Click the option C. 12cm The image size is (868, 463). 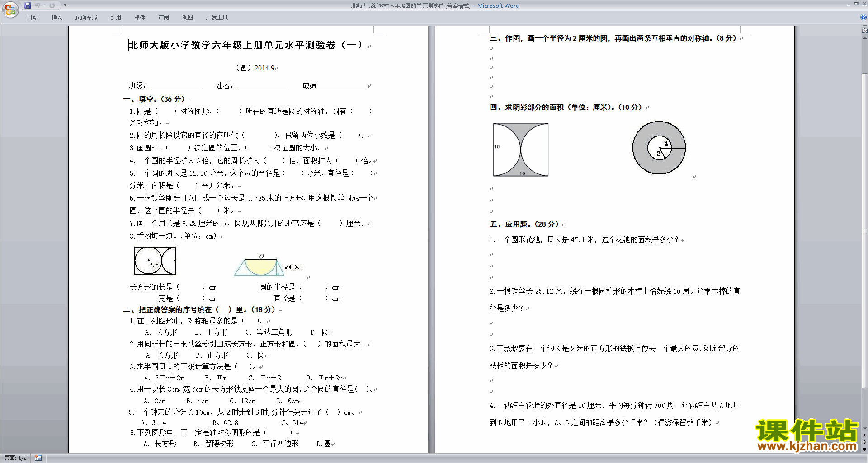243,401
